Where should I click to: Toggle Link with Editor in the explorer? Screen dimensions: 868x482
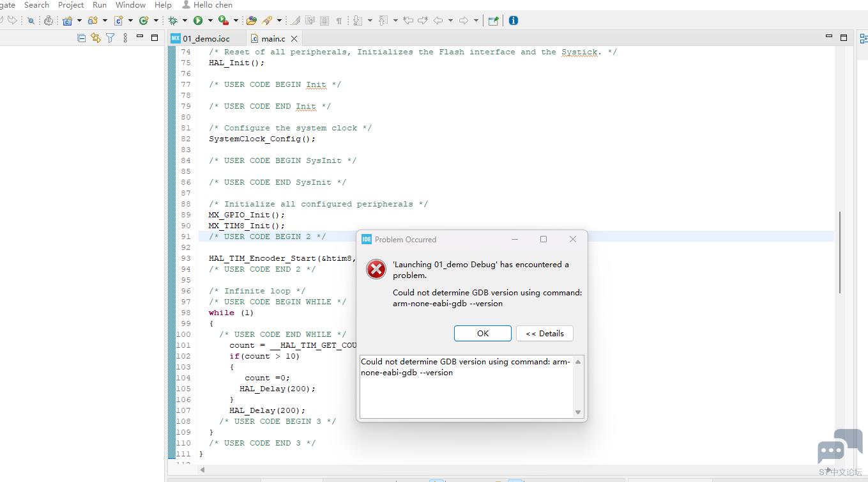coord(96,38)
